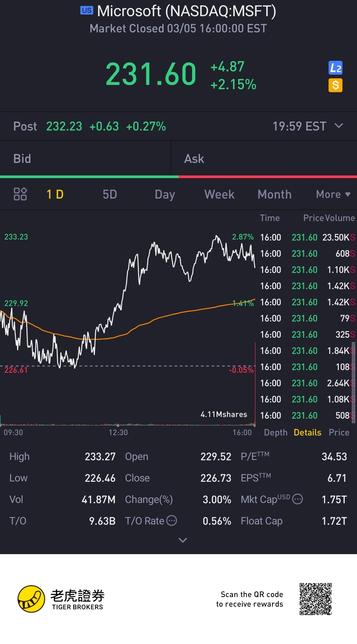This screenshot has width=357, height=644.
Task: Tap the T/O value 9.63B
Action: (x=102, y=521)
